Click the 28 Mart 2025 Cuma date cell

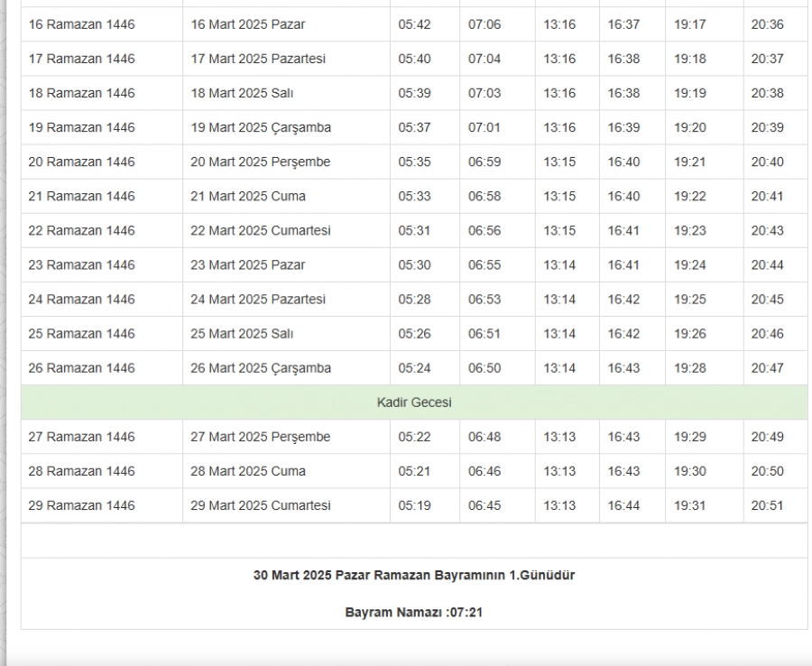[x=248, y=471]
